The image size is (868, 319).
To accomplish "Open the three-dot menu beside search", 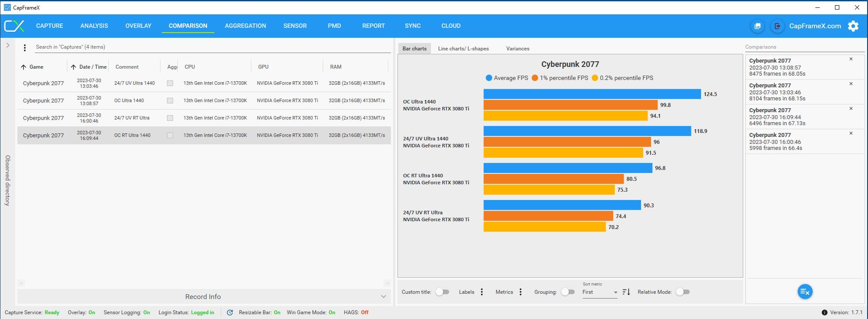I will pos(25,48).
